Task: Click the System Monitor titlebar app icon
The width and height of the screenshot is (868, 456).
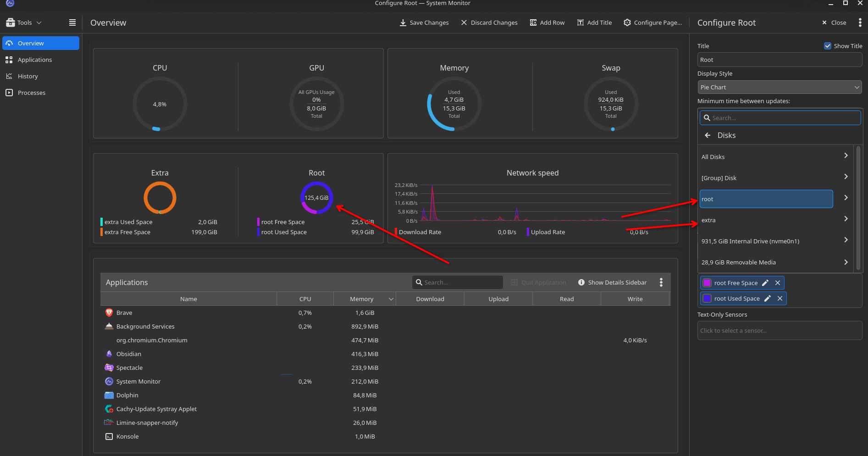Action: pos(10,3)
